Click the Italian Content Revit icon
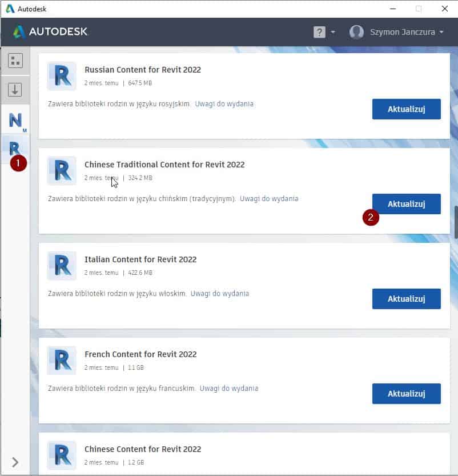The width and height of the screenshot is (458, 476). (62, 266)
